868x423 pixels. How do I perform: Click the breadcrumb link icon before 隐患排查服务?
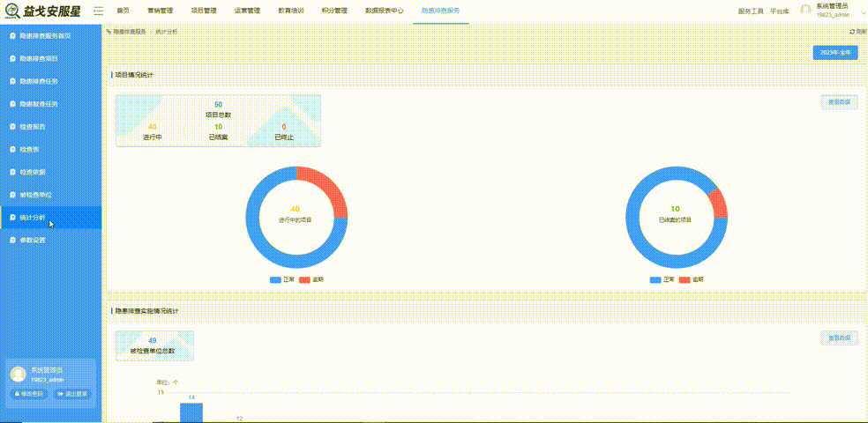tap(108, 32)
